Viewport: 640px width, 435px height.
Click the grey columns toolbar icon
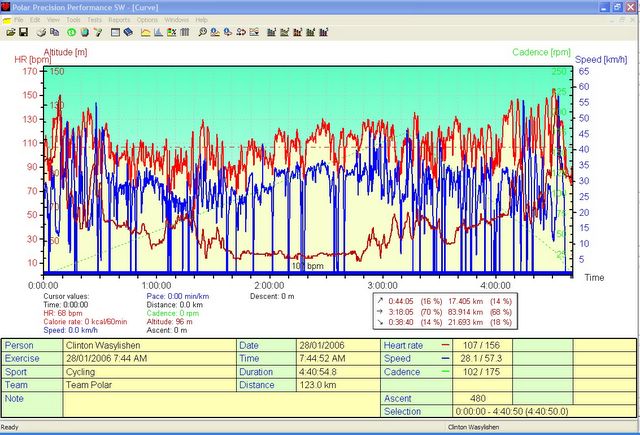click(184, 32)
